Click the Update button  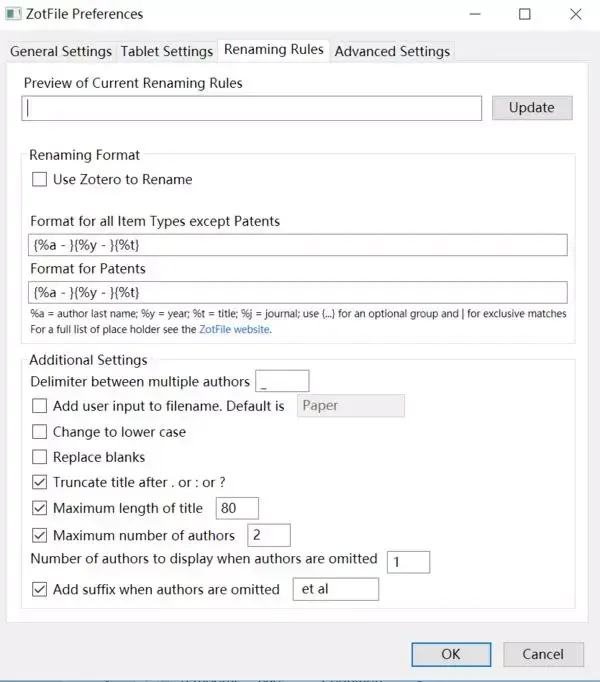(532, 108)
